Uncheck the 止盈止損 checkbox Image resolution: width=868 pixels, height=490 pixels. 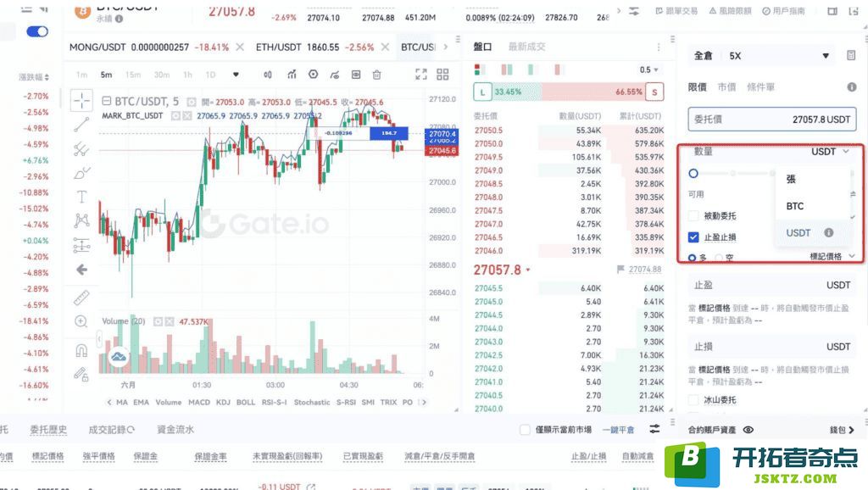pyautogui.click(x=693, y=237)
